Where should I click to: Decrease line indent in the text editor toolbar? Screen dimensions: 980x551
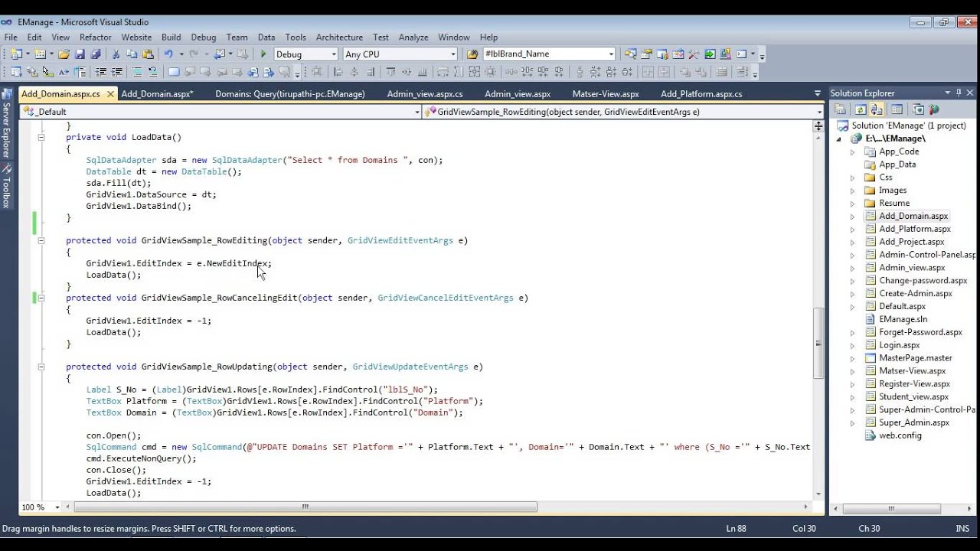point(100,72)
